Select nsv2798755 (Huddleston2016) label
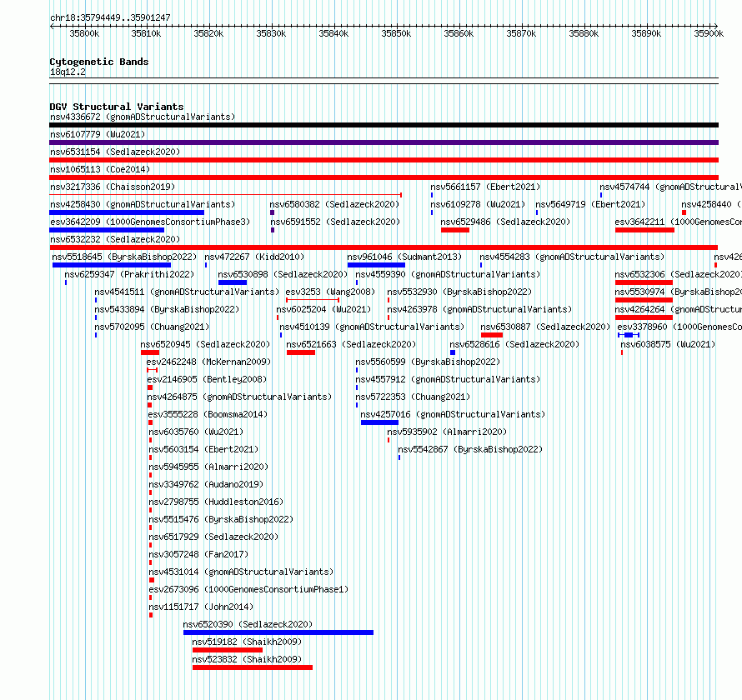The image size is (742, 700). [216, 502]
